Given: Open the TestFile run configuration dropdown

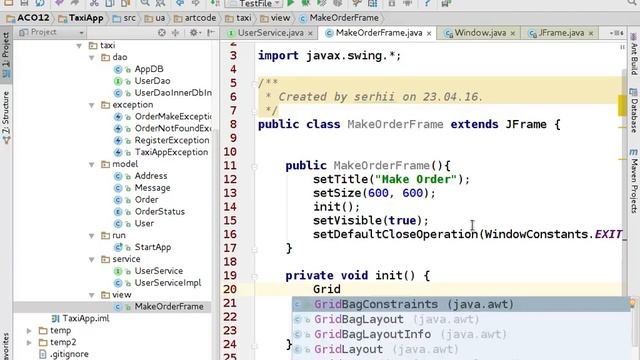Looking at the screenshot, I should point(253,3).
